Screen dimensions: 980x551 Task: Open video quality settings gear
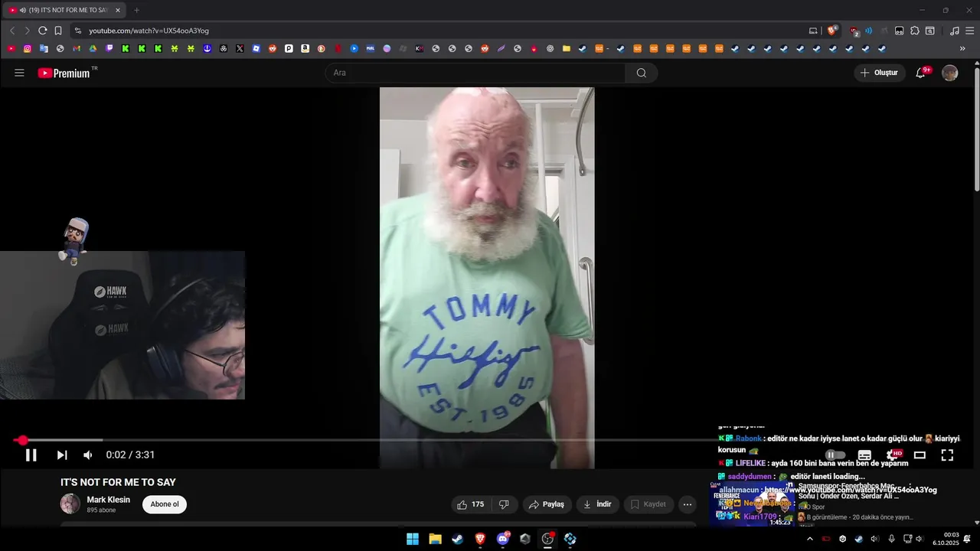tap(892, 455)
